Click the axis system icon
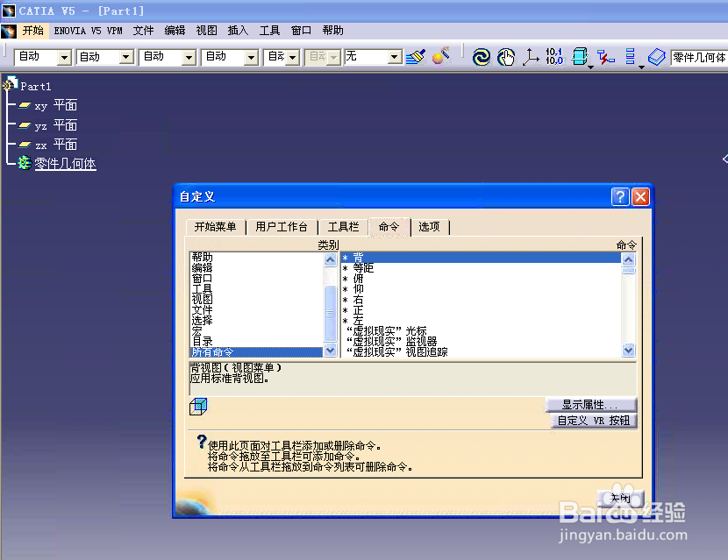This screenshot has height=560, width=728. (531, 57)
